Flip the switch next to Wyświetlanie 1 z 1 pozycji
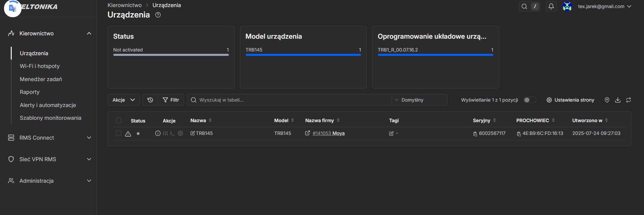The image size is (644, 215). pyautogui.click(x=530, y=100)
